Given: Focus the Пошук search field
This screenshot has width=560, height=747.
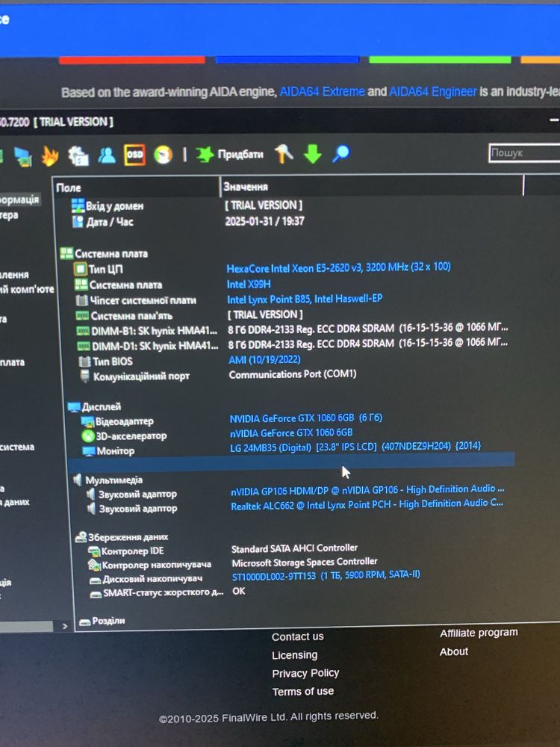Looking at the screenshot, I should pos(524,153).
